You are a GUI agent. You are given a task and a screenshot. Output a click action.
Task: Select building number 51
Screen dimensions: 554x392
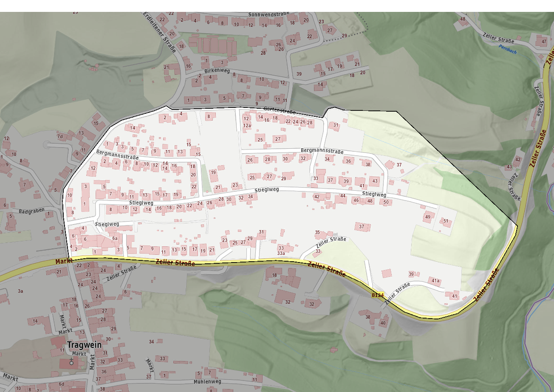[446, 221]
